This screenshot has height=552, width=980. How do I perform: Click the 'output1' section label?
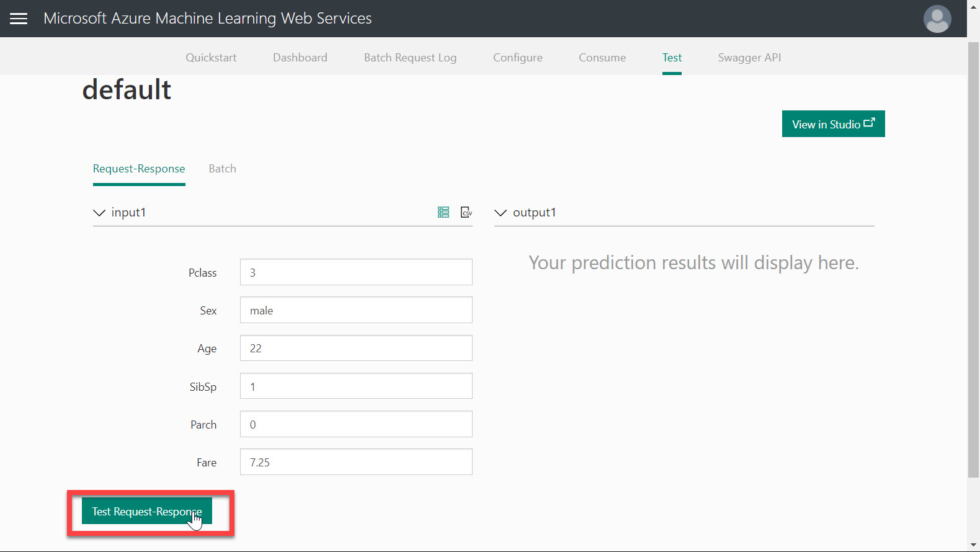pyautogui.click(x=534, y=213)
